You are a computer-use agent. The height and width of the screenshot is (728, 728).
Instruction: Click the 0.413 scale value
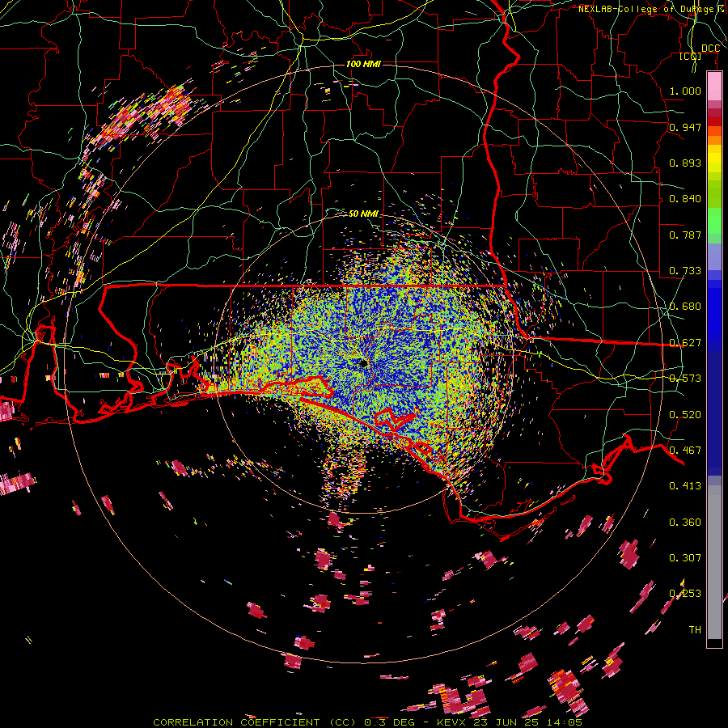coord(685,485)
